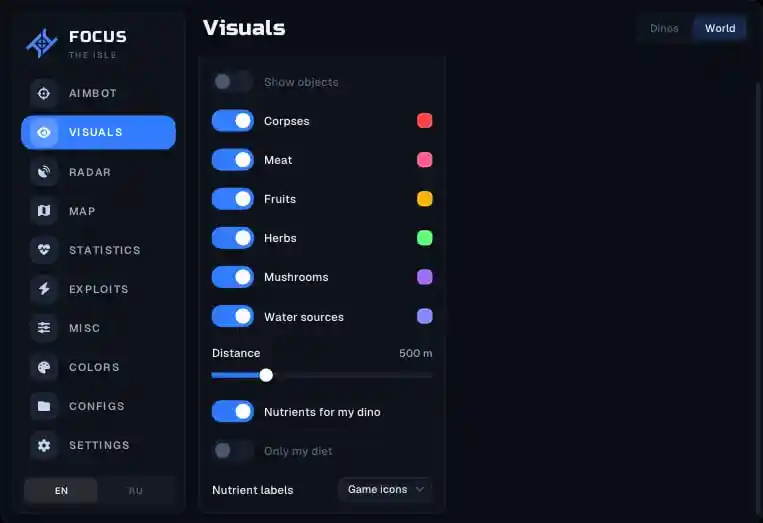Click the Colors palette icon
763x523 pixels.
(x=44, y=367)
